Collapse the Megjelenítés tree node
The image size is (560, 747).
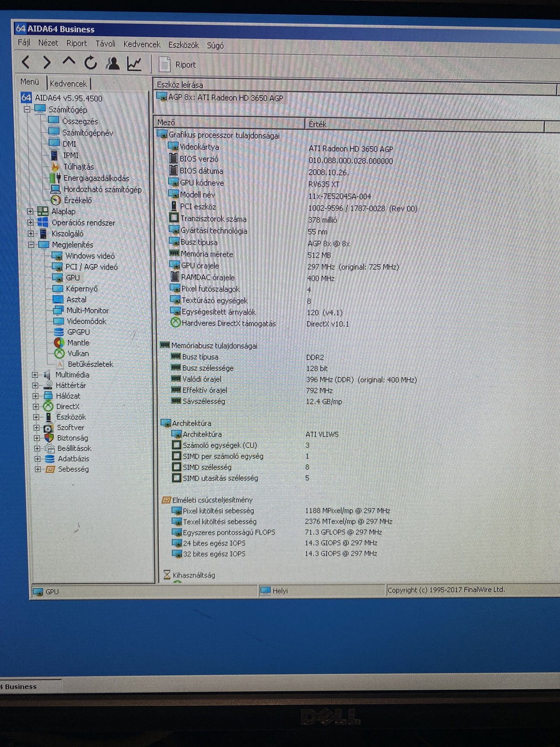pyautogui.click(x=31, y=244)
